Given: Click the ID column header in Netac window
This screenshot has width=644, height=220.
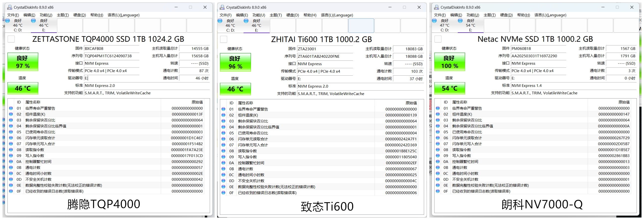Looking at the screenshot, I should pyautogui.click(x=446, y=102).
